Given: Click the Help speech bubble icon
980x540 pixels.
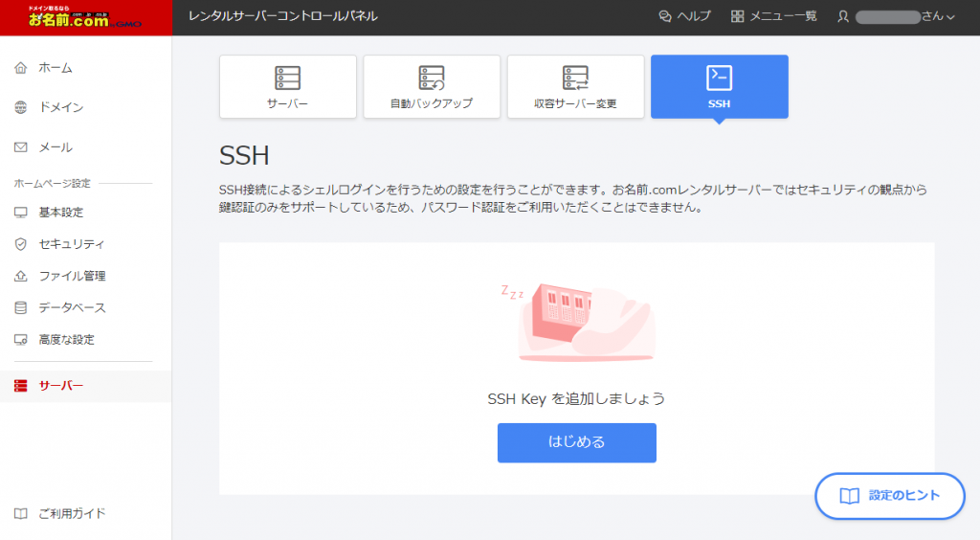Looking at the screenshot, I should 666,16.
